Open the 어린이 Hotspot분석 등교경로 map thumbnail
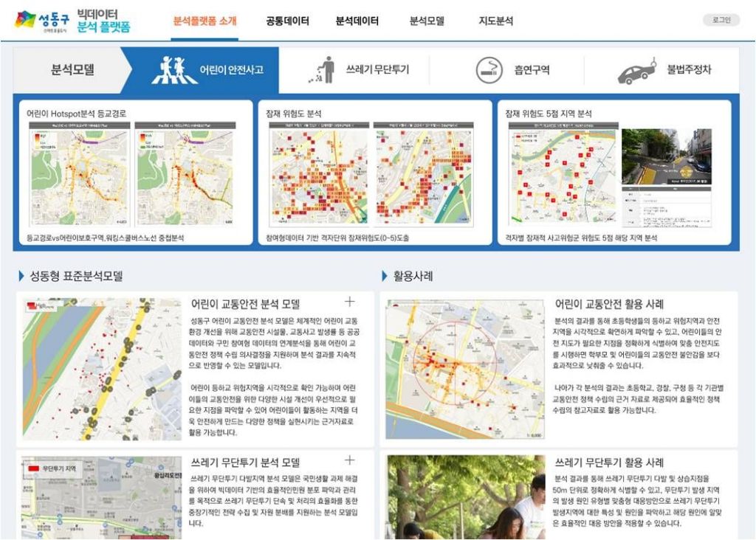This screenshot has width=756, height=540. (x=80, y=175)
